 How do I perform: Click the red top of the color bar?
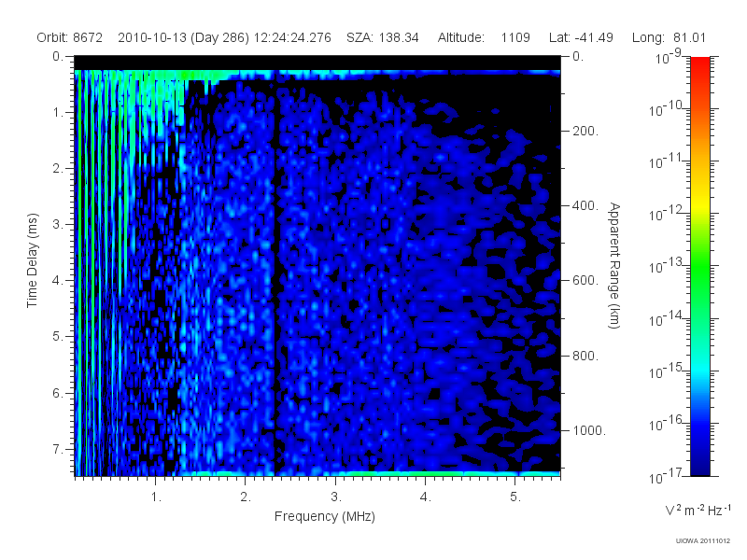[699, 66]
